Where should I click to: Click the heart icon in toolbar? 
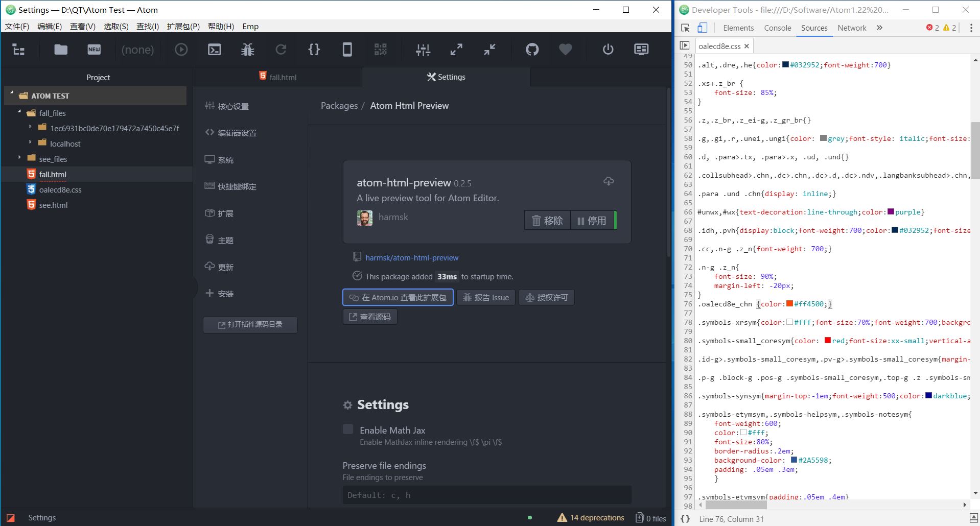click(565, 50)
